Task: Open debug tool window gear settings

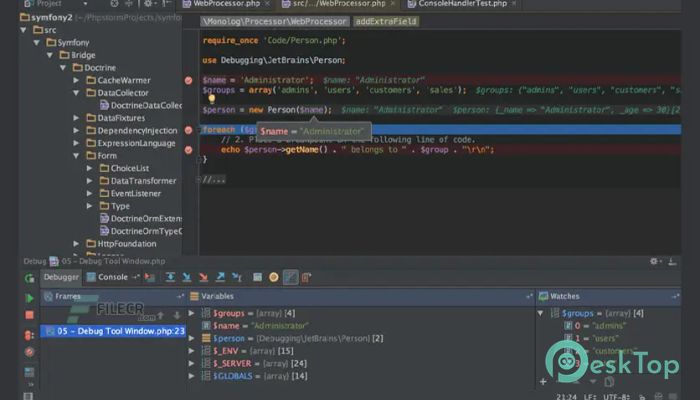Action: click(654, 262)
